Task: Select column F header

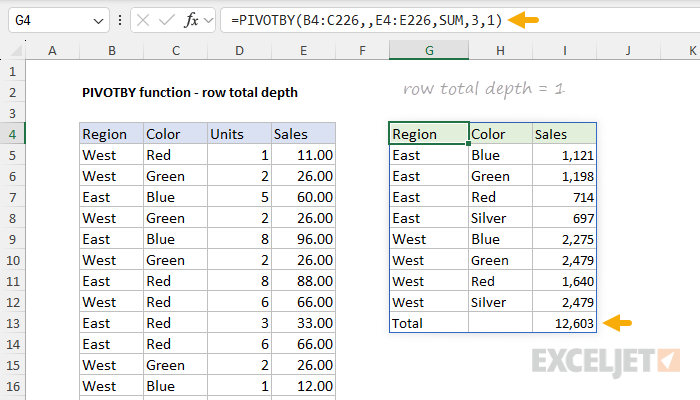Action: pos(362,50)
